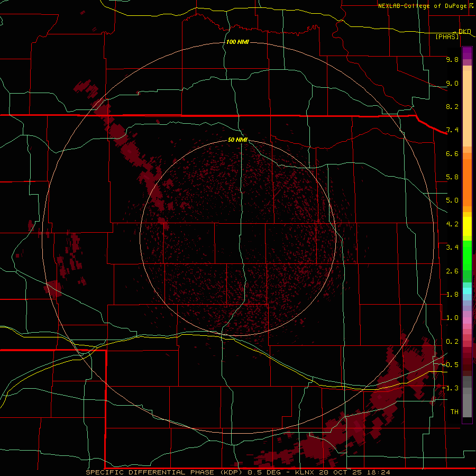Click the light peach swatch of the color bar
The width and height of the screenshot is (476, 476).
[467, 108]
